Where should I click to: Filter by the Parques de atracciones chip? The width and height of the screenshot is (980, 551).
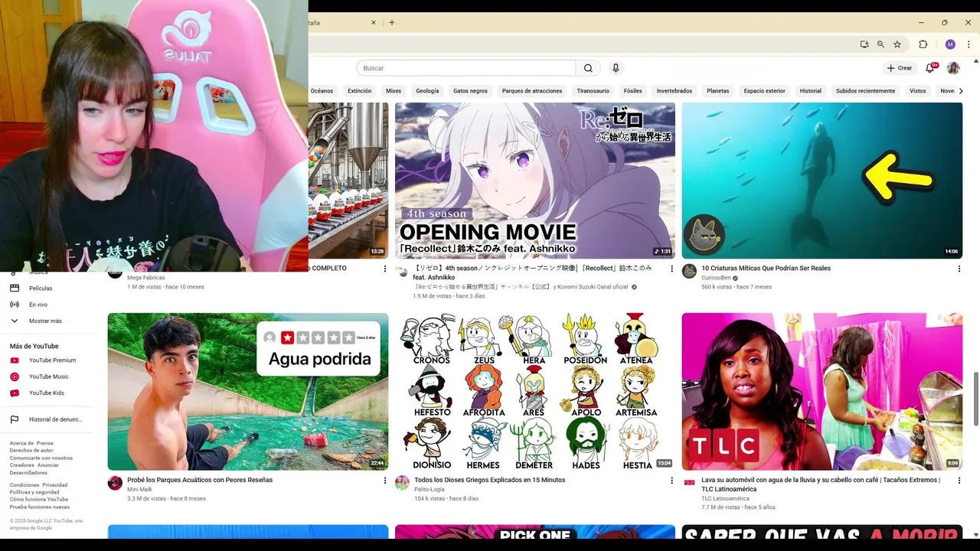coord(532,91)
